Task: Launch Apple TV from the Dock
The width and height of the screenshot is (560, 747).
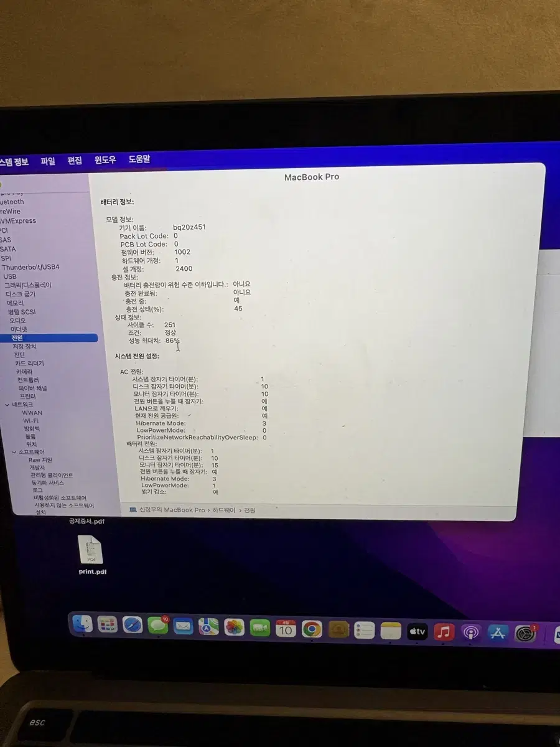Action: tap(418, 632)
